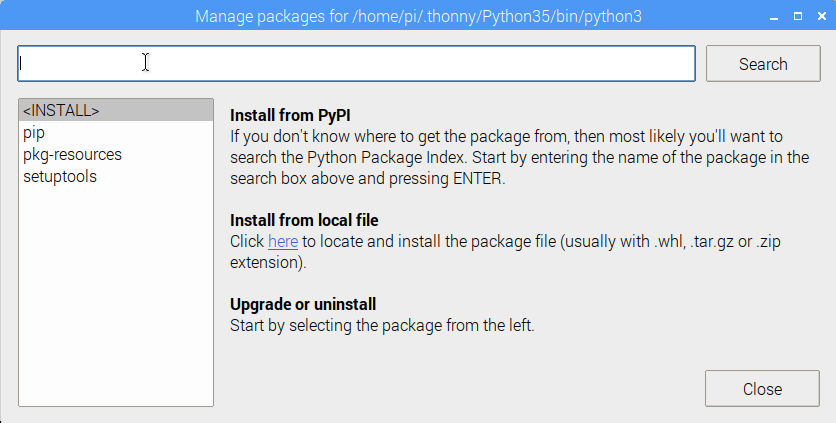The height and width of the screenshot is (423, 836).
Task: Minimize the Manage packages window
Action: pyautogui.click(x=774, y=17)
